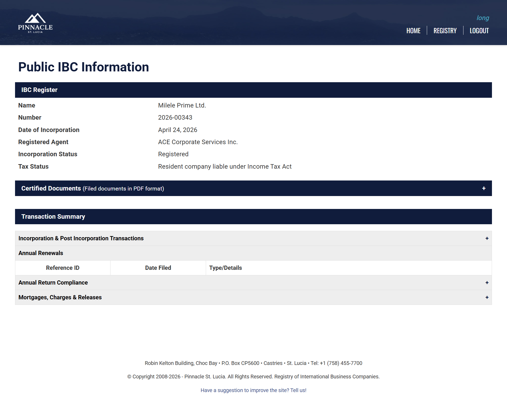Click the 'long' username link
Viewport: 507px width, 420px height.
point(483,18)
